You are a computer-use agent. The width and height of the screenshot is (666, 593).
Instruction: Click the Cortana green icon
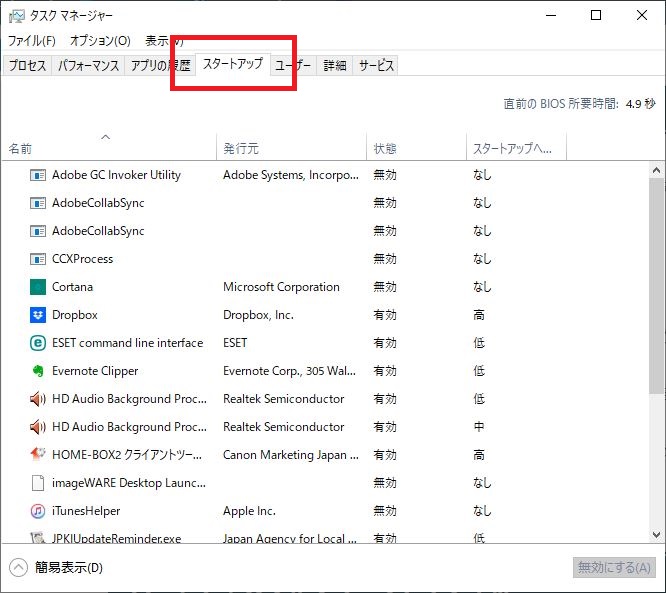(x=38, y=287)
